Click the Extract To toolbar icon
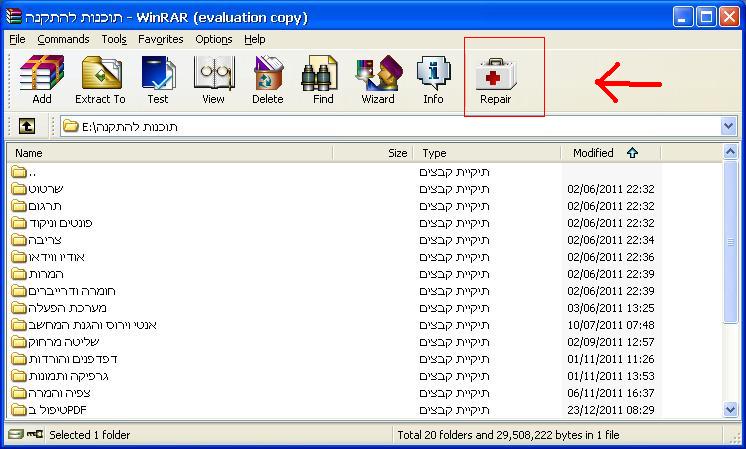Viewport: 746px width, 449px height. tap(101, 72)
